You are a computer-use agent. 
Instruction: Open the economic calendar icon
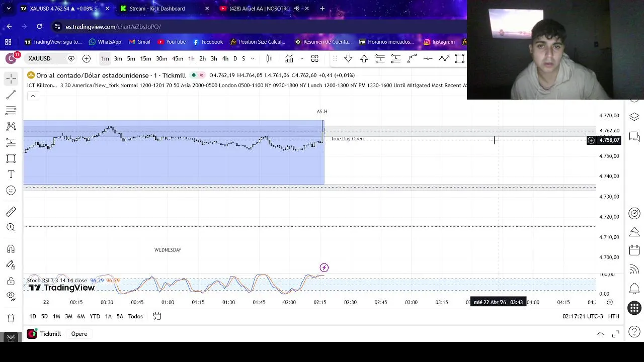[634, 250]
